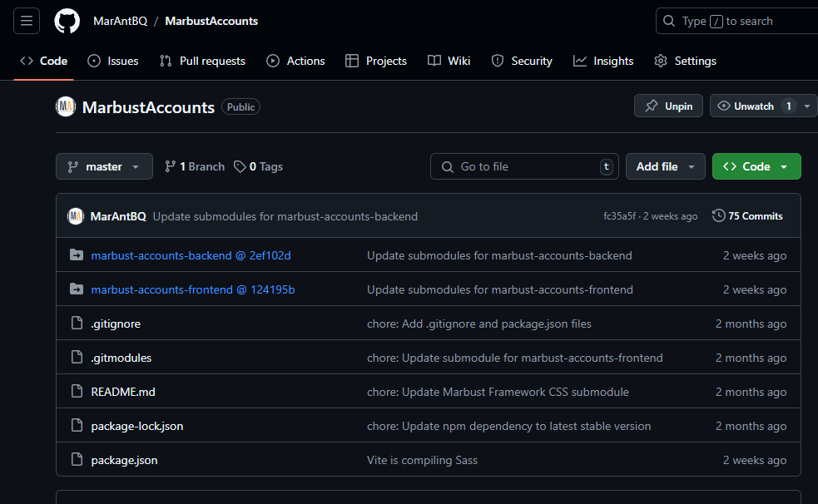Open the package.json file
Viewport: 818px width, 504px height.
124,460
